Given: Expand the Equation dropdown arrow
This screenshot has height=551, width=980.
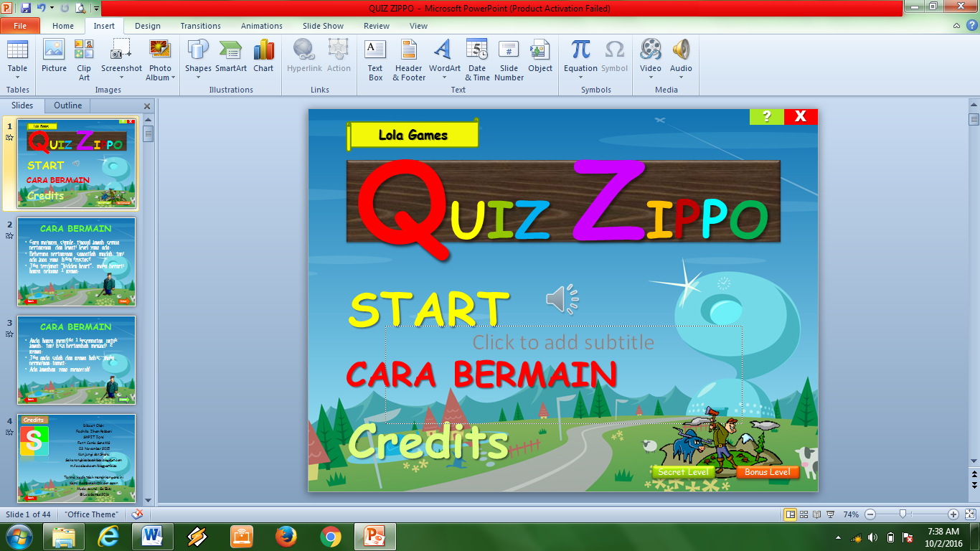Looking at the screenshot, I should pos(580,77).
